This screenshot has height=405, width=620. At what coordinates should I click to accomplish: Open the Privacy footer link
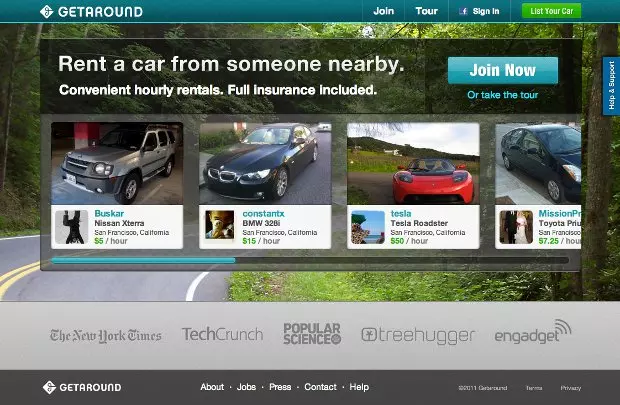pyautogui.click(x=571, y=388)
